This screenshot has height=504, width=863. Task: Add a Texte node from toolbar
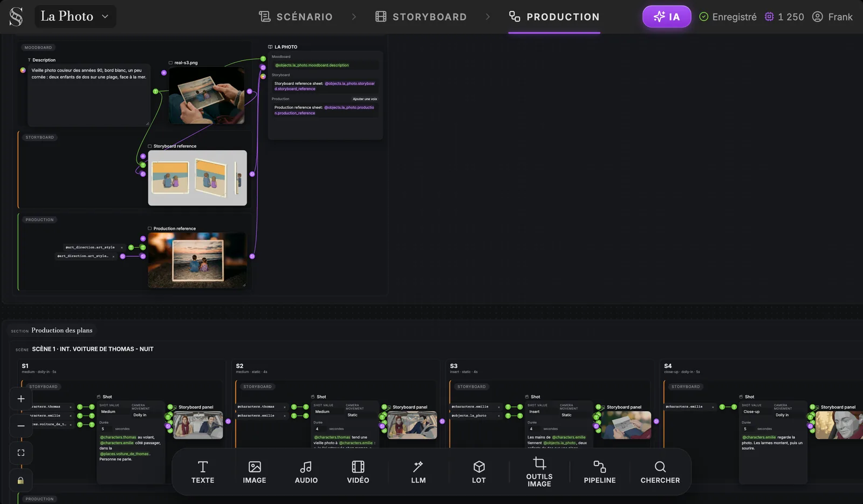(x=203, y=472)
